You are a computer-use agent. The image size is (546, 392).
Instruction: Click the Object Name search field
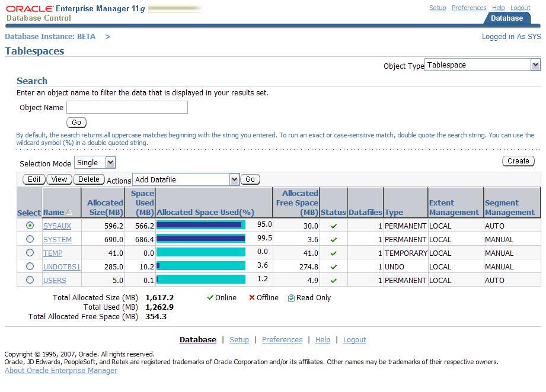pyautogui.click(x=127, y=107)
